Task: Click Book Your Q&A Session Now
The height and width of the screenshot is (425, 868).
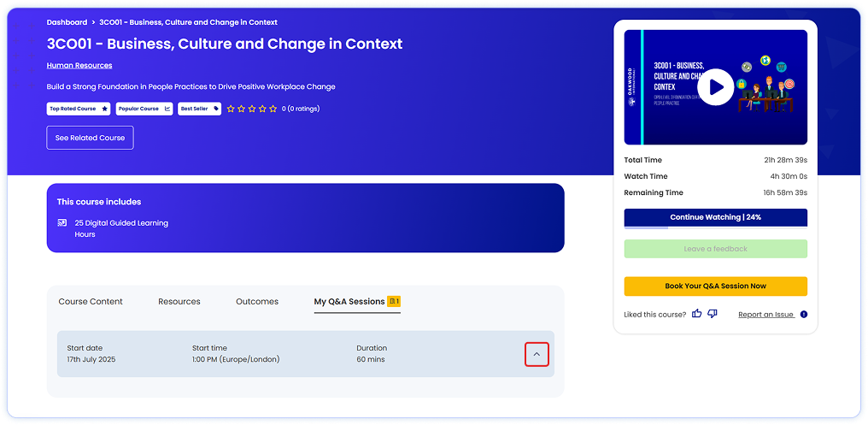Action: point(715,286)
